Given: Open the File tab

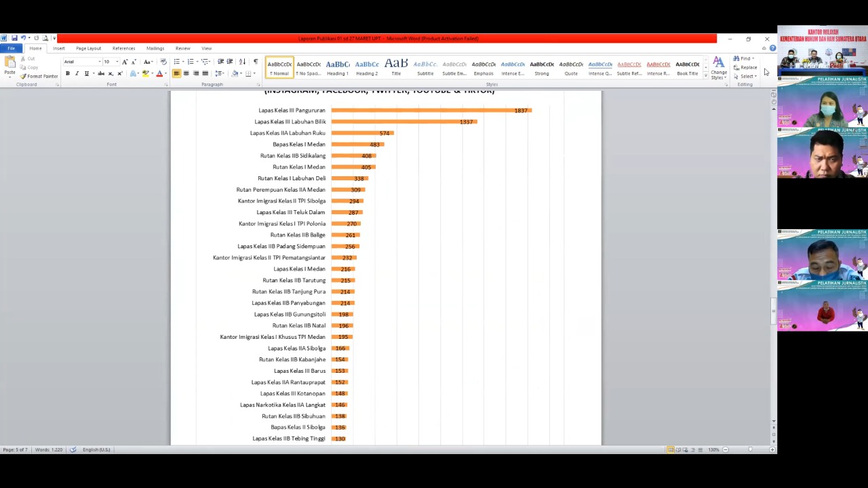Looking at the screenshot, I should [x=12, y=48].
